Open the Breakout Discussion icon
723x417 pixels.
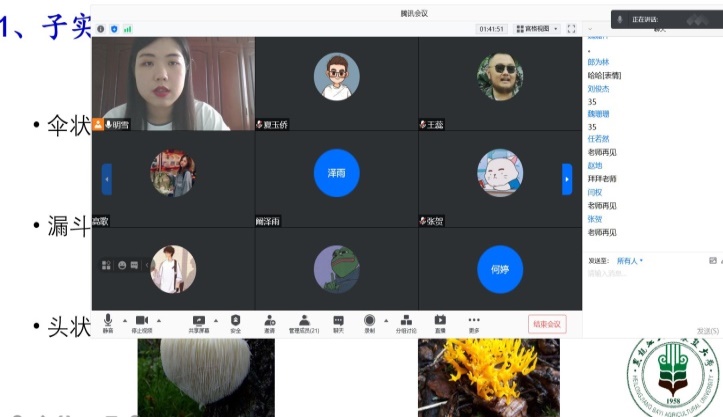point(406,321)
